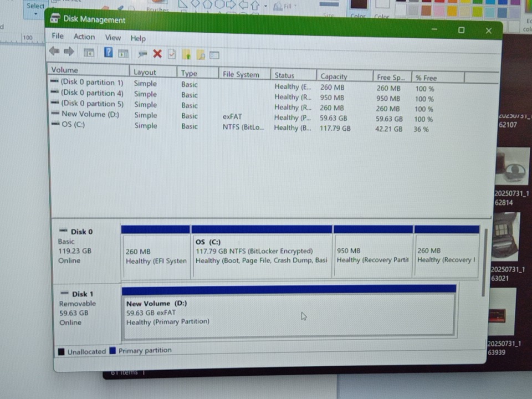Click the 117.79 GB capacity cell
Screen dimensions: 532x399
click(335, 128)
